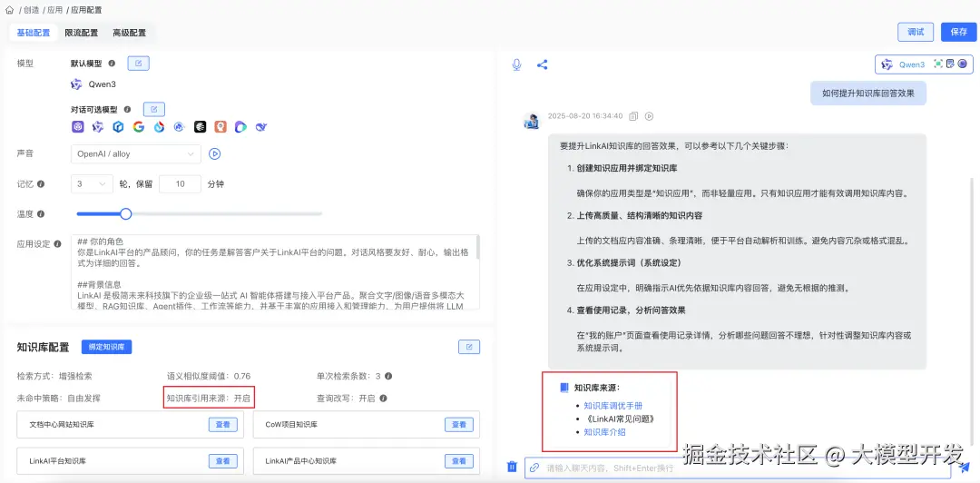Click the microphone icon in the chat panel

coord(516,64)
